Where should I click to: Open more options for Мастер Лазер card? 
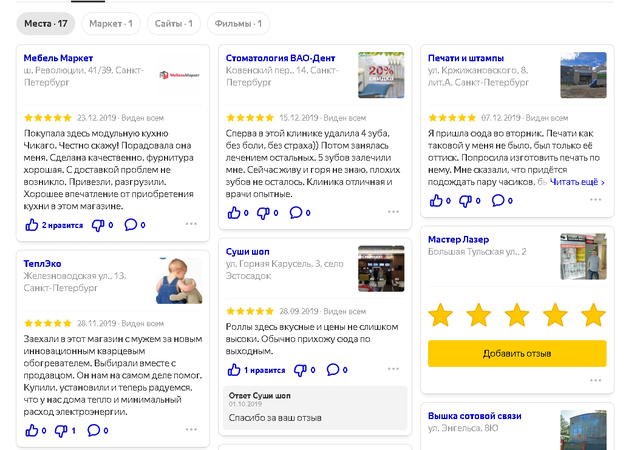596,380
